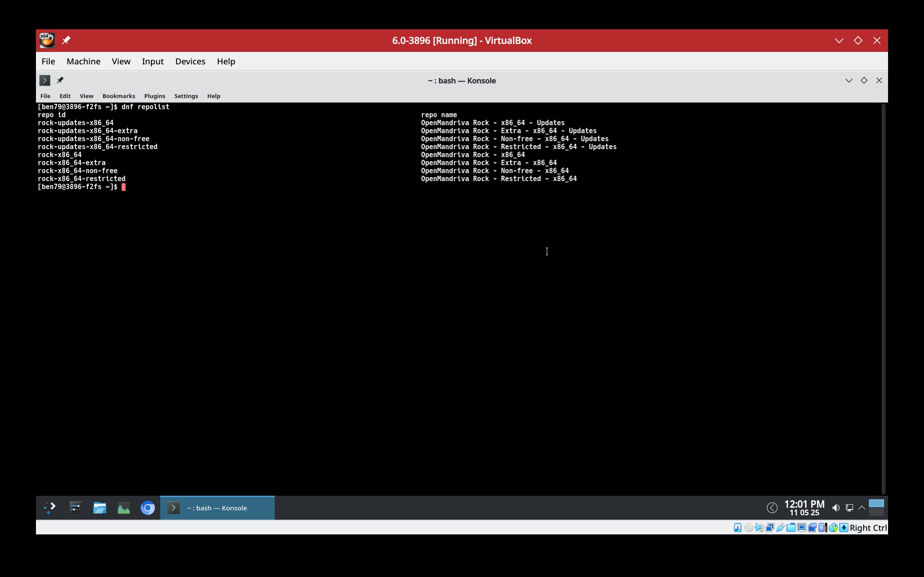Click VirtualBox USB devices indicator
Viewport: 924px width, 577px height.
[x=781, y=528]
